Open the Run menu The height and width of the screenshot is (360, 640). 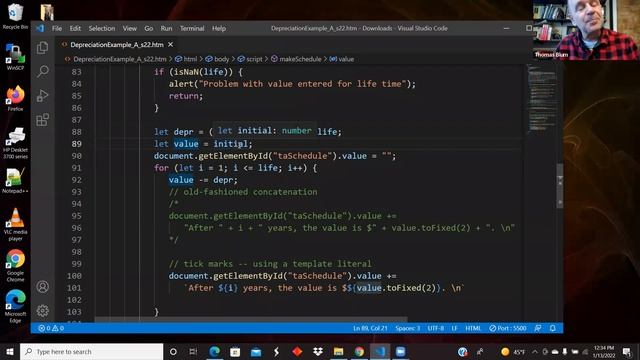pyautogui.click(x=166, y=28)
